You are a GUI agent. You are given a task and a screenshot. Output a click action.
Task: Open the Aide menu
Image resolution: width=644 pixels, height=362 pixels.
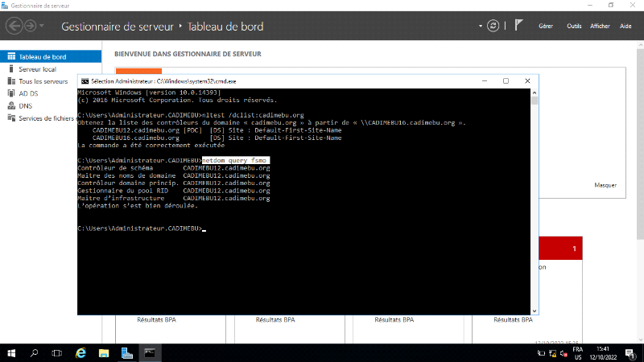click(625, 26)
